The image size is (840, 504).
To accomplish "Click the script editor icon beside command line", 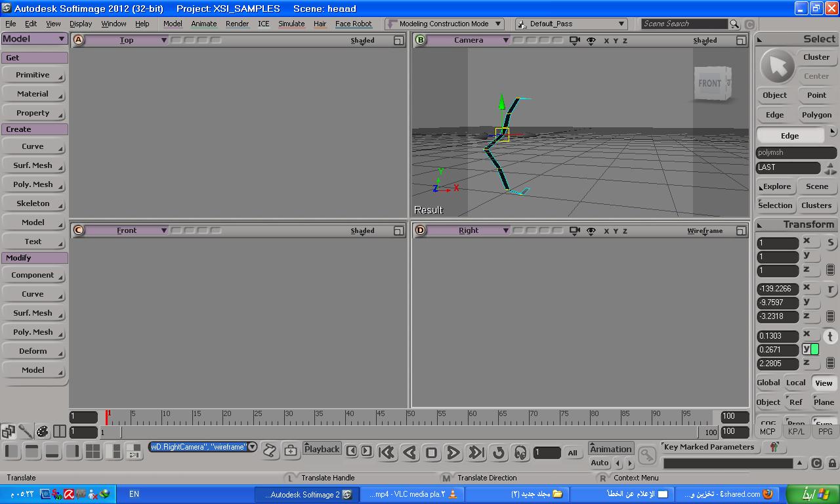I will tap(269, 450).
